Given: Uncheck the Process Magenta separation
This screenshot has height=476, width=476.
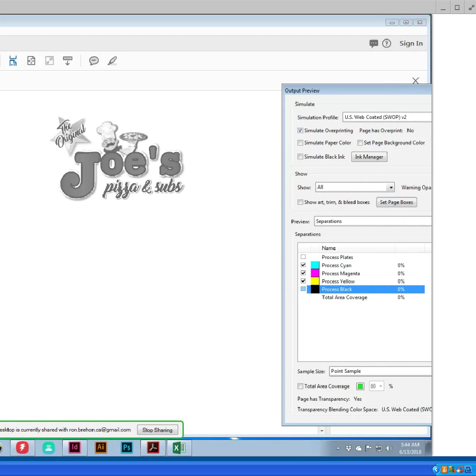Looking at the screenshot, I should (303, 273).
